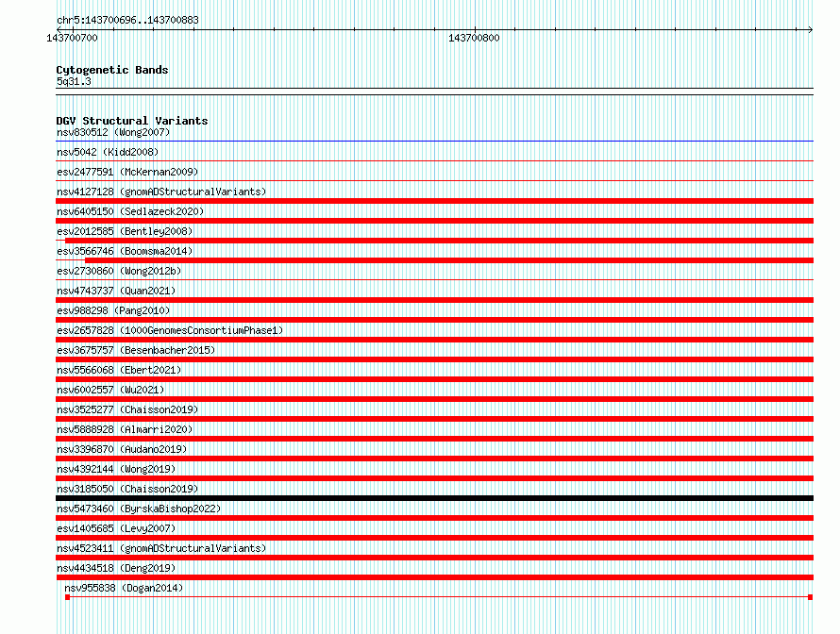840x634 pixels.
Task: Click the DGV Structural Variants track title
Action: [x=132, y=121]
